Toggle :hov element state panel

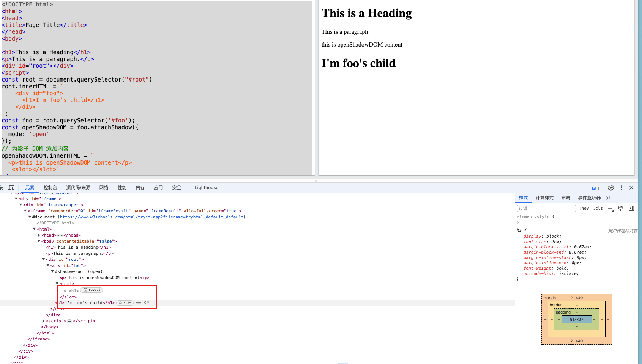coord(584,208)
